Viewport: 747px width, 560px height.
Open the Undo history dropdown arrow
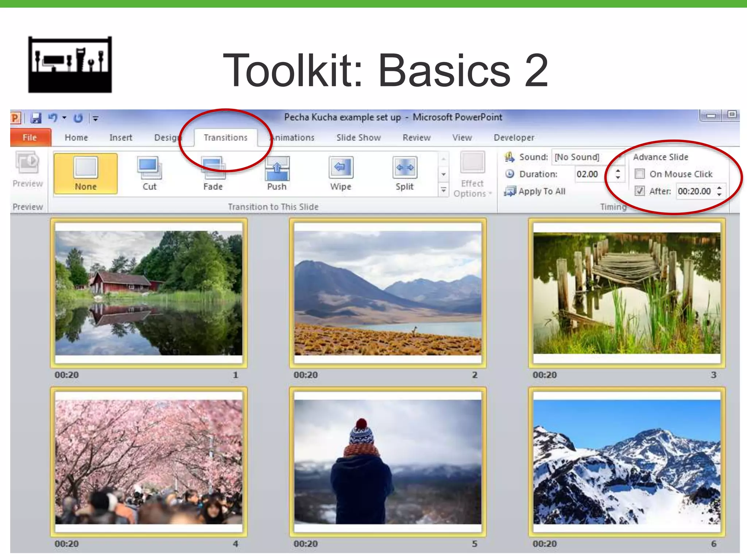pos(64,118)
